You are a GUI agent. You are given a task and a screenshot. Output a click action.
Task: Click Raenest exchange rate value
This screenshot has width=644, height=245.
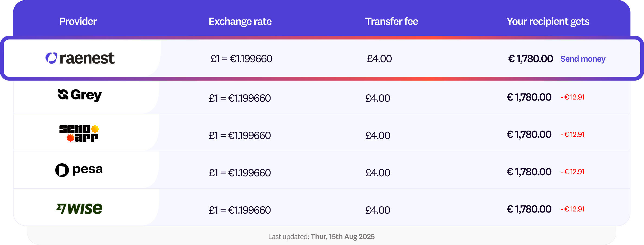[x=241, y=59]
